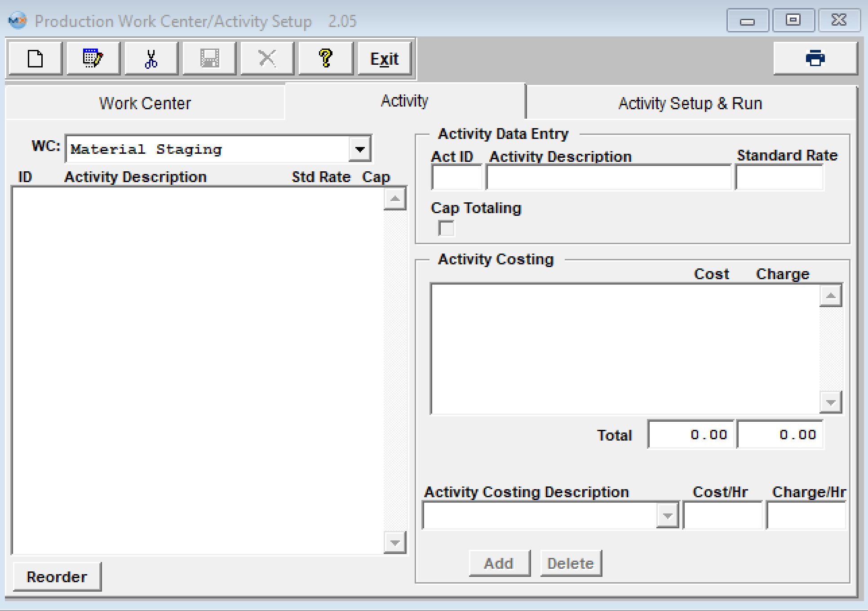The width and height of the screenshot is (868, 611).
Task: Click the Add costing button
Action: pos(499,563)
